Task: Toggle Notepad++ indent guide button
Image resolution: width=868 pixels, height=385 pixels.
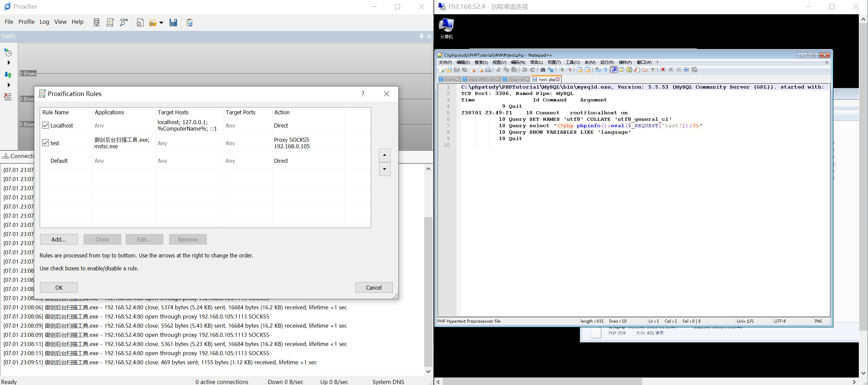Action: coord(614,70)
